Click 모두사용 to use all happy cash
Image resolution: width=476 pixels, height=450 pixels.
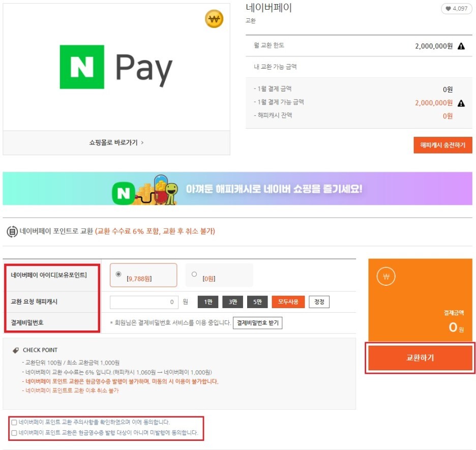(x=288, y=302)
